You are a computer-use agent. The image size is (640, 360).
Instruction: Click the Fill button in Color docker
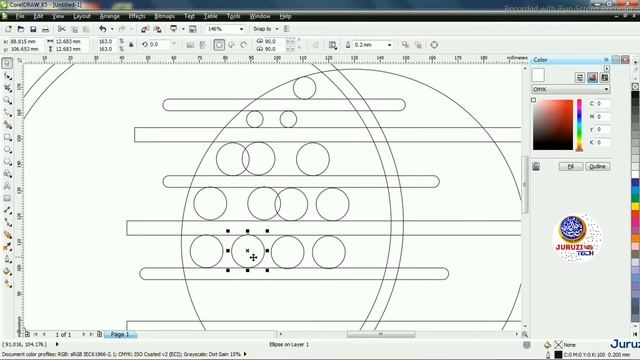point(571,167)
